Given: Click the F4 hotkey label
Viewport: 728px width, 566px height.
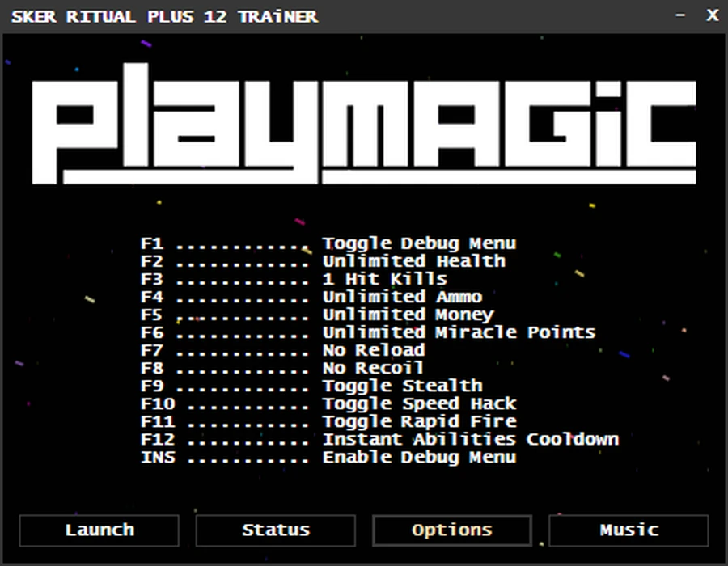Looking at the screenshot, I should [152, 297].
